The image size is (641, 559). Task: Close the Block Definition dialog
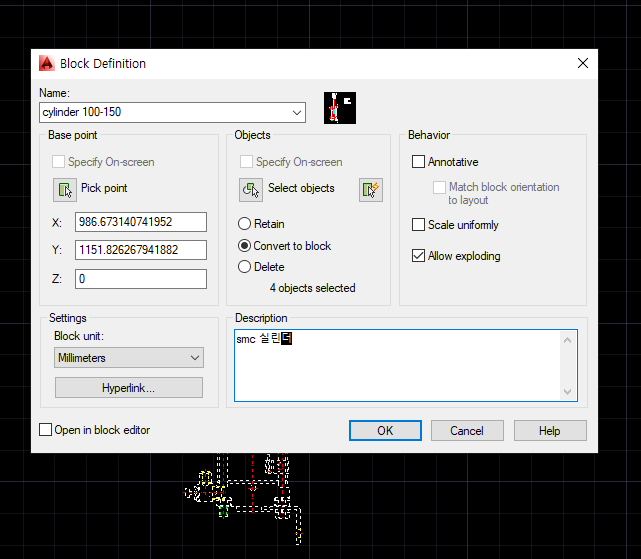(x=583, y=63)
